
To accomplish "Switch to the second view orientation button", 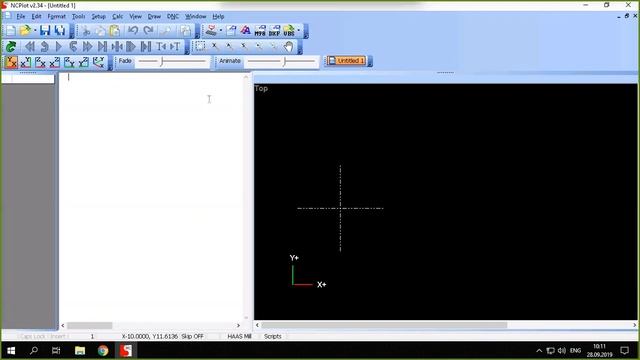I will pos(26,62).
